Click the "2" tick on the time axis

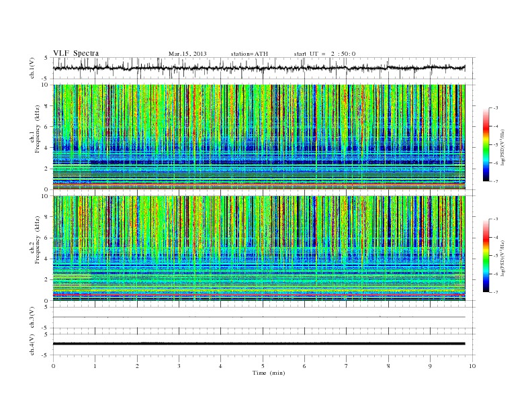pos(137,366)
